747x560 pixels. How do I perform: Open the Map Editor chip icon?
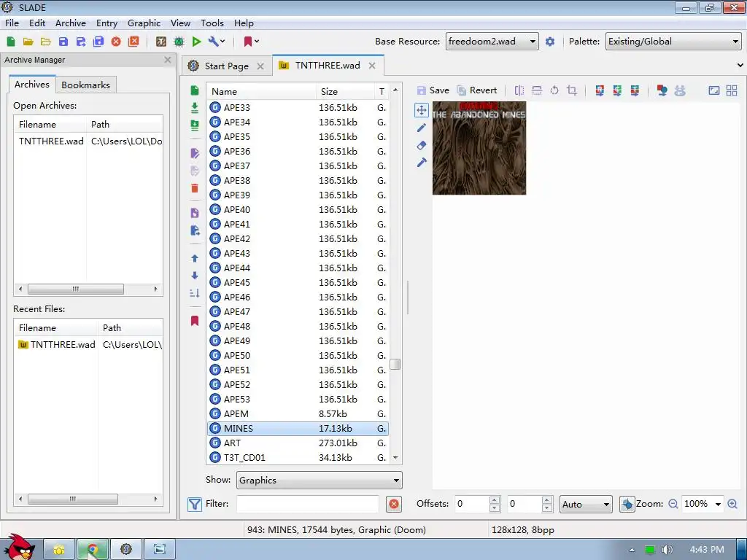(179, 42)
